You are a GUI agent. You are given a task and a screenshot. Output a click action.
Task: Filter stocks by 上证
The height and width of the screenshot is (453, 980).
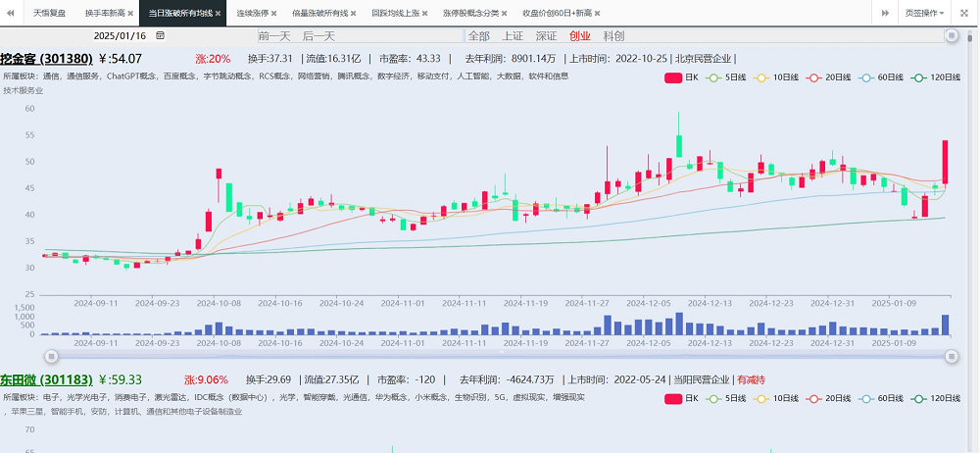tap(513, 36)
